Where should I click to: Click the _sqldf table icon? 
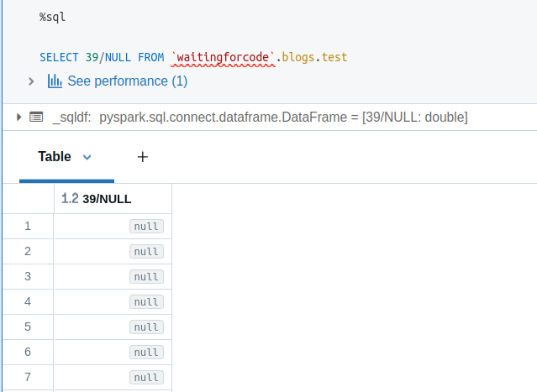coord(36,117)
